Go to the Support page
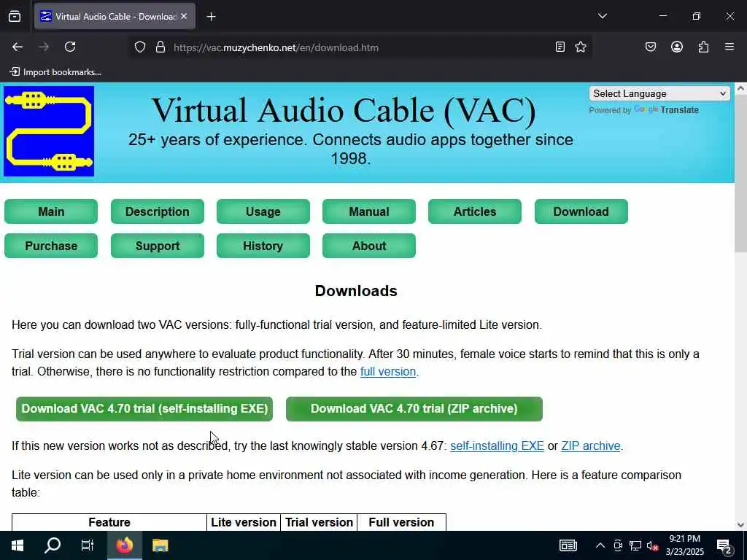The height and width of the screenshot is (560, 747). pyautogui.click(x=158, y=246)
